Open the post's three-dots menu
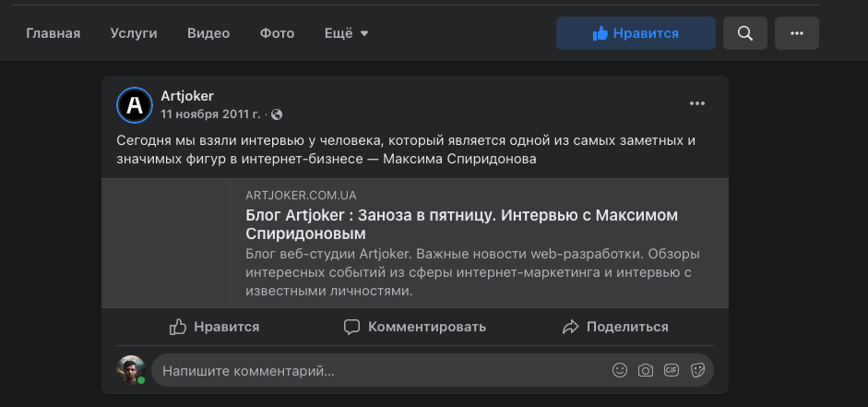Viewport: 868px width, 407px height. coord(697,103)
